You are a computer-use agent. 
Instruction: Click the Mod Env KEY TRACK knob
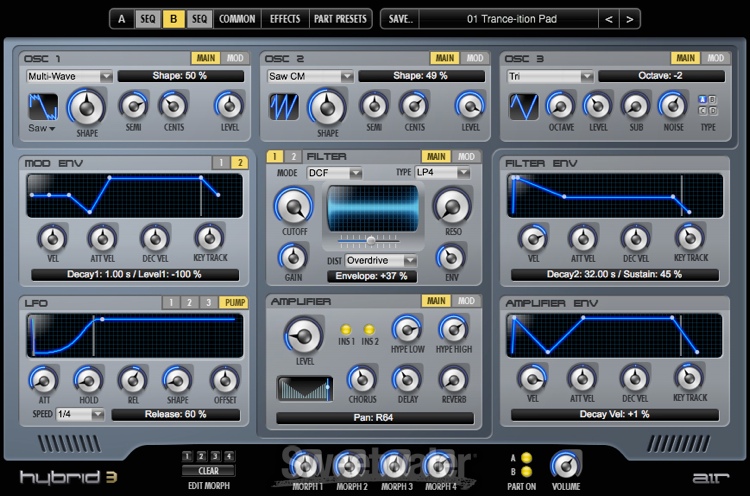[x=210, y=238]
